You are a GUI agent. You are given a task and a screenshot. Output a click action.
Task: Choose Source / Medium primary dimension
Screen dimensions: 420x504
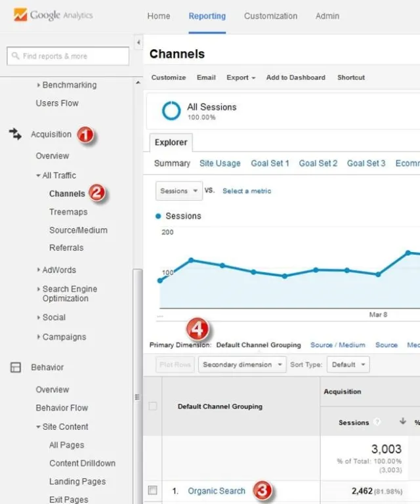(x=338, y=345)
